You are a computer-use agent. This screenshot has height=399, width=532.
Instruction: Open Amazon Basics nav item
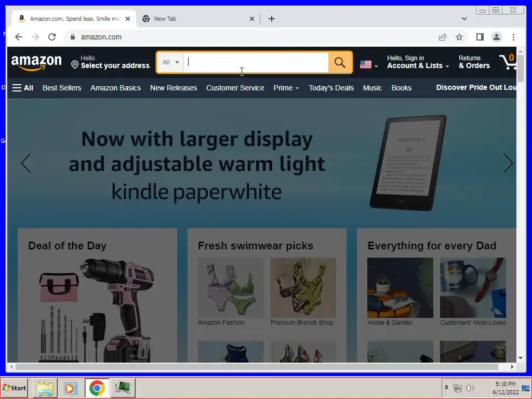pyautogui.click(x=116, y=88)
